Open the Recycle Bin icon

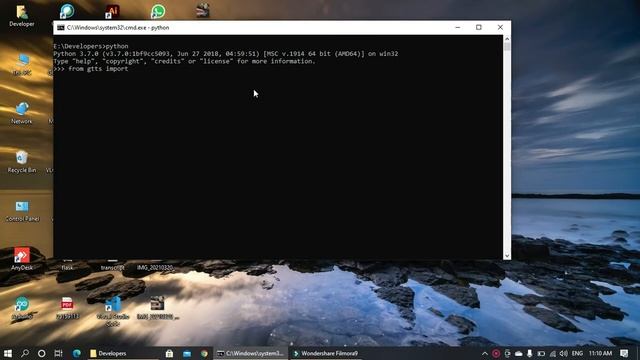pyautogui.click(x=22, y=162)
